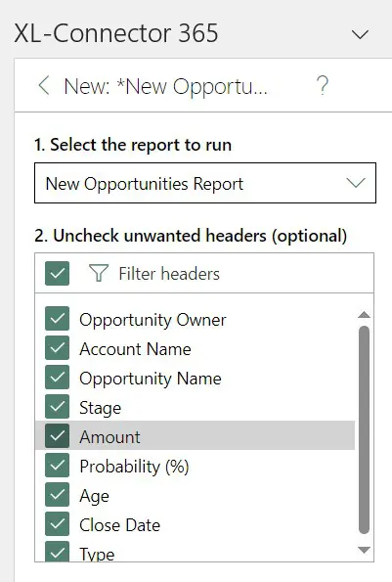Uncheck the Probability (%) checkbox
The image size is (392, 582).
pos(57,465)
